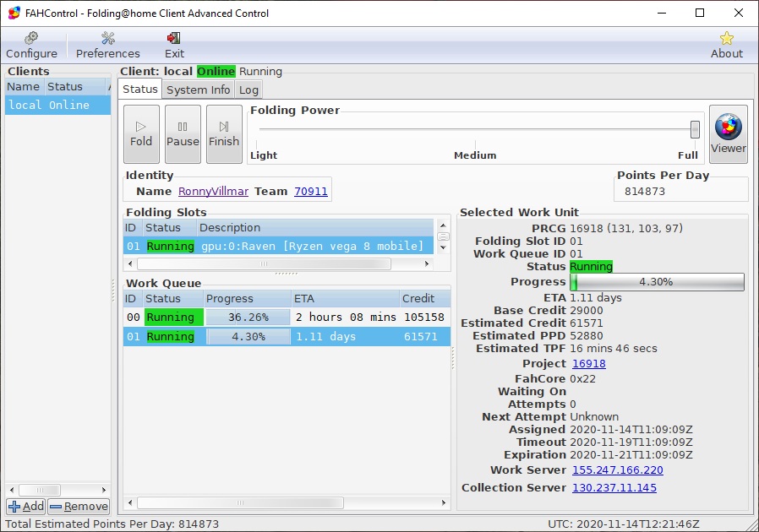
Task: Open the Configure toolbar item
Action: pos(31,46)
